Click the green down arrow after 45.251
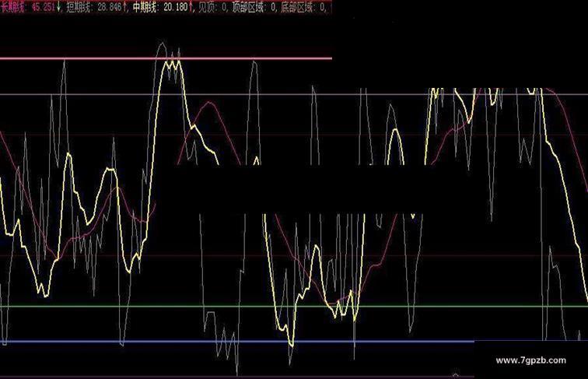 [59, 7]
